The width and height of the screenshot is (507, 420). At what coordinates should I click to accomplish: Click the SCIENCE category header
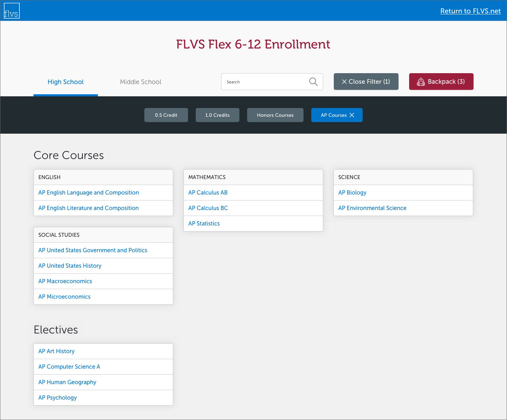403,177
